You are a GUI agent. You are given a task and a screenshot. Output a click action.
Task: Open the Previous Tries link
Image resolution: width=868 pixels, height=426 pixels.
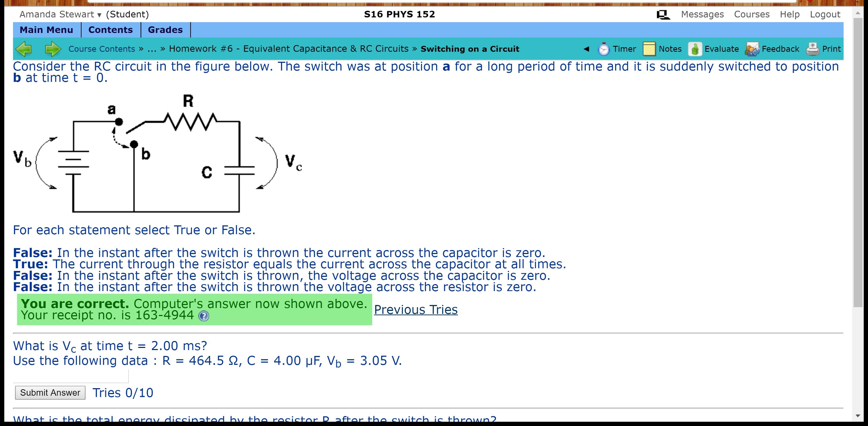coord(416,310)
